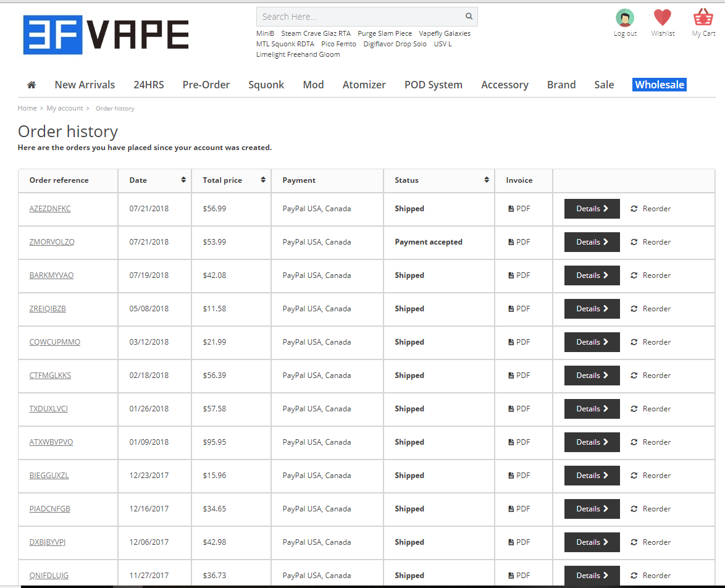Open order reference TXDUXLVCI link
Screen dimensions: 725x588
coord(49,409)
